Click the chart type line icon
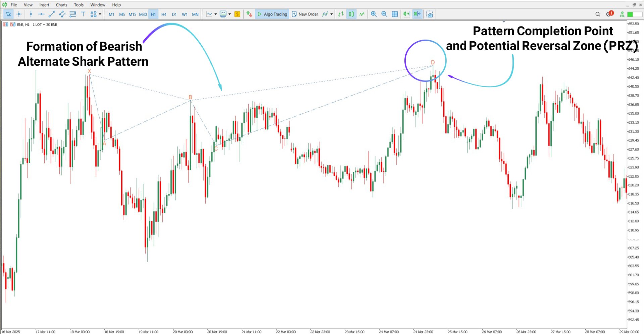The width and height of the screenshot is (644, 334). (x=209, y=14)
